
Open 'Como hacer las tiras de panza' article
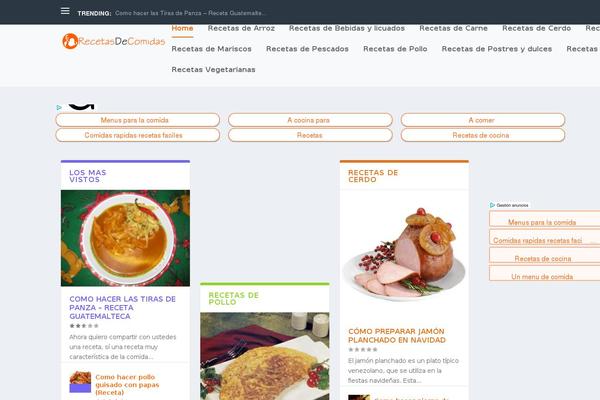tap(122, 307)
